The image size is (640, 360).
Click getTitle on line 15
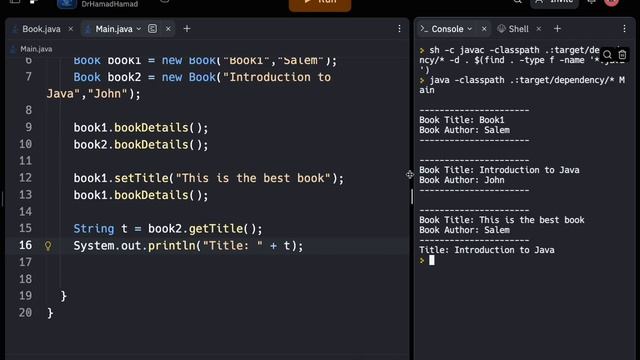coord(216,229)
